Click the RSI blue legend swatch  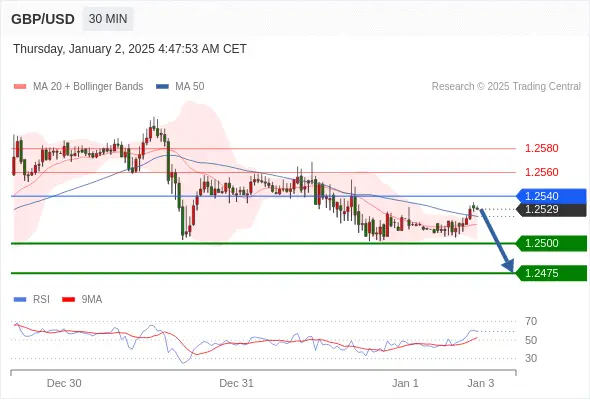(x=20, y=300)
